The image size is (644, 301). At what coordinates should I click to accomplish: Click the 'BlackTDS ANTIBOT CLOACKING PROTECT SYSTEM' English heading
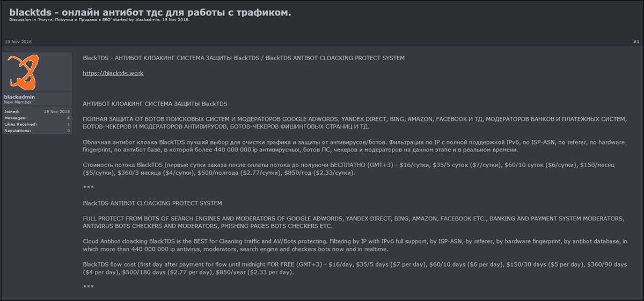[152, 203]
